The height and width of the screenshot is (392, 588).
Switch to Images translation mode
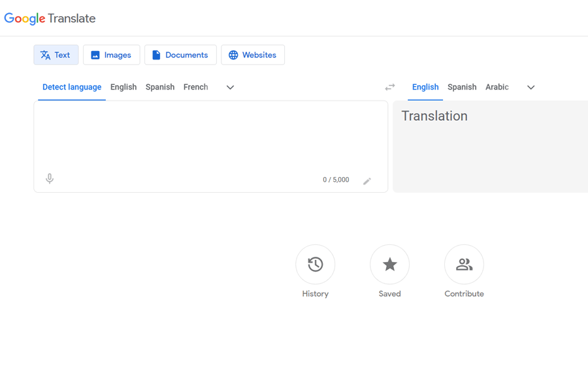[x=111, y=55]
